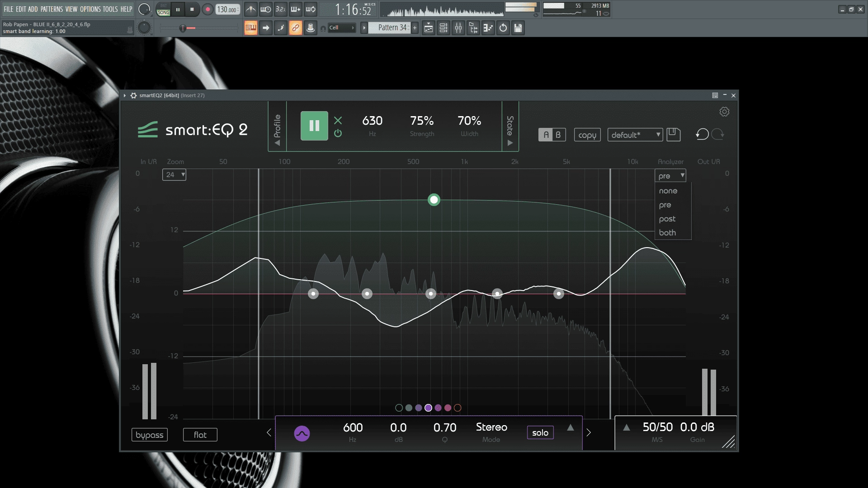Expand the State panel arrow
This screenshot has height=488, width=868.
tap(510, 143)
